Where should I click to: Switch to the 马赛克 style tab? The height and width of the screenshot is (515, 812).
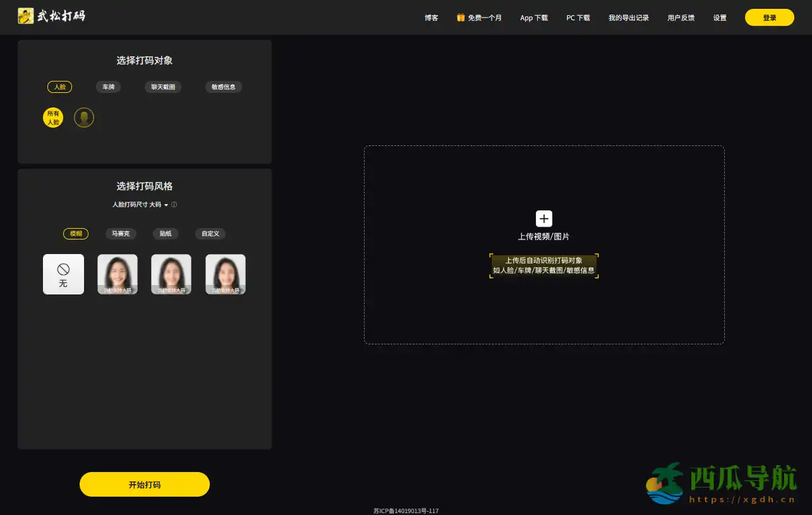coord(120,234)
